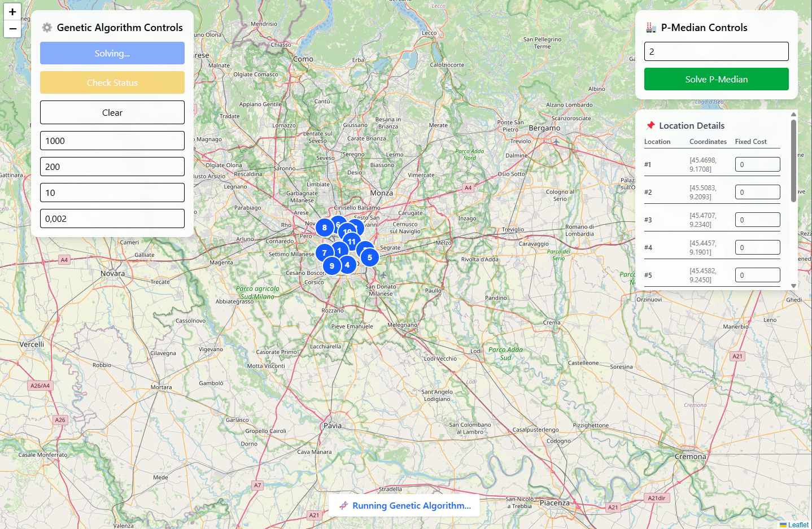The width and height of the screenshot is (812, 529).
Task: Click the Location column header
Action: point(657,142)
